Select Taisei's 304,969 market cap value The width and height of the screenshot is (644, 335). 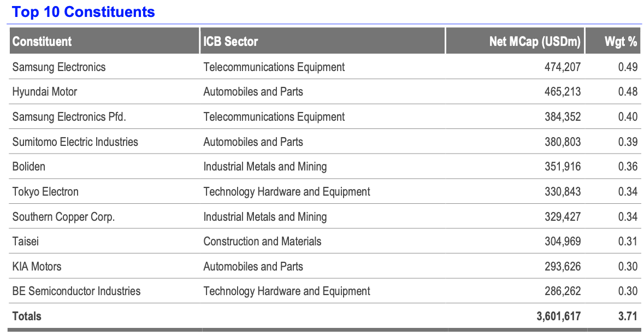click(562, 242)
